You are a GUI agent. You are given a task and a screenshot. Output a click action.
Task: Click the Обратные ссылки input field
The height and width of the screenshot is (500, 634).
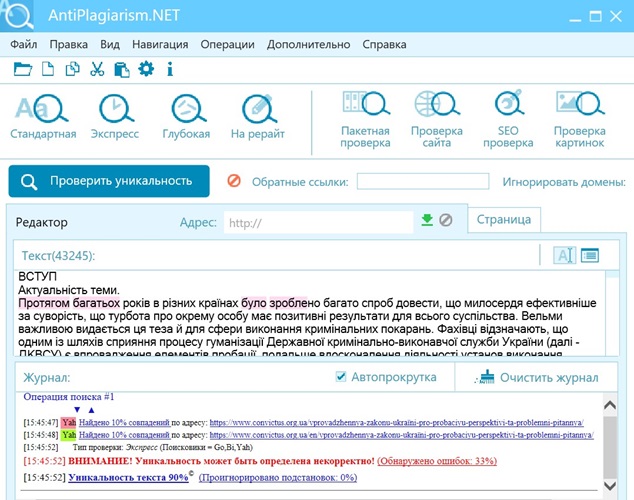tap(423, 181)
